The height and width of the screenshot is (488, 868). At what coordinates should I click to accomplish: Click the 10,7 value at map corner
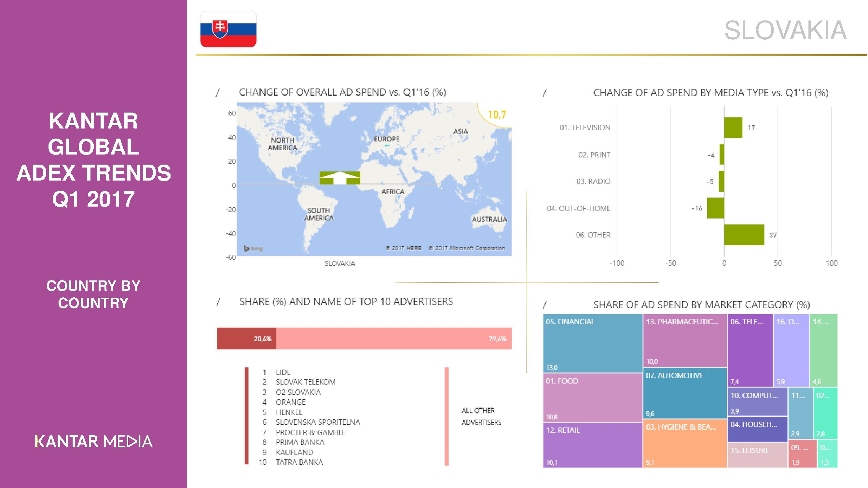click(x=497, y=115)
